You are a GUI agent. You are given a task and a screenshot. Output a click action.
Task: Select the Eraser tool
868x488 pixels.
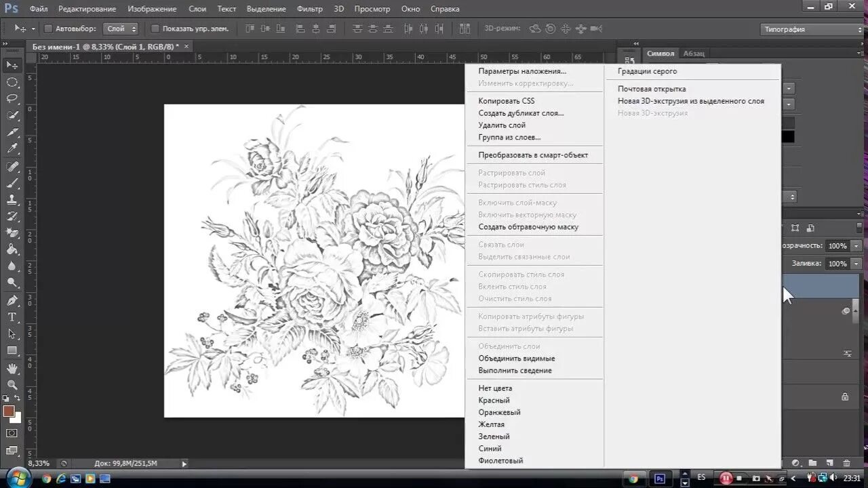click(12, 233)
